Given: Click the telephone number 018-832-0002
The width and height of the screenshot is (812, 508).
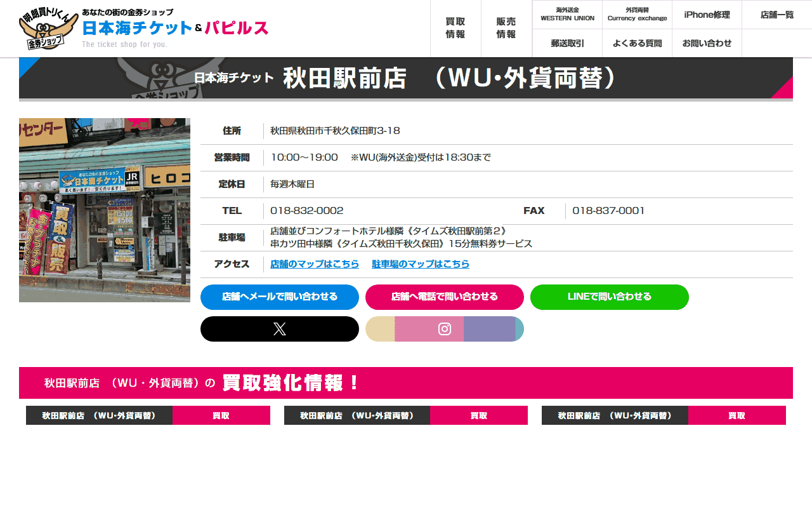Looking at the screenshot, I should tap(307, 211).
